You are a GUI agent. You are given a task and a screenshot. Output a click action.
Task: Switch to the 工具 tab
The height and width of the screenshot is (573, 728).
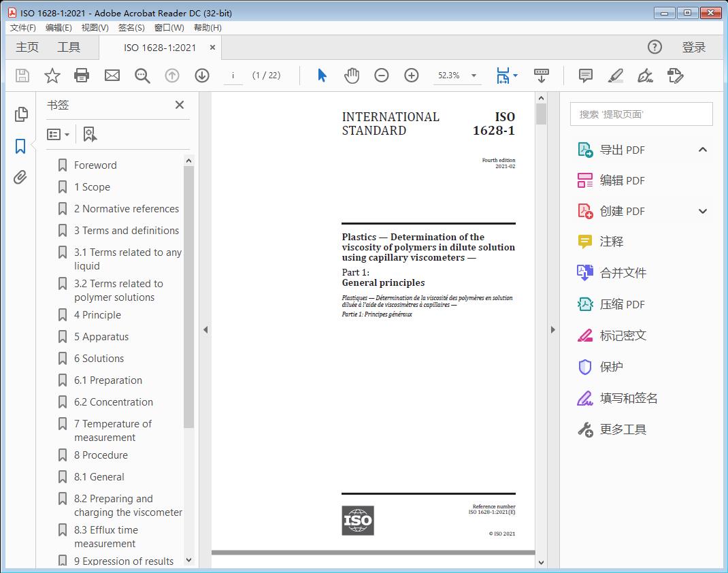click(69, 47)
